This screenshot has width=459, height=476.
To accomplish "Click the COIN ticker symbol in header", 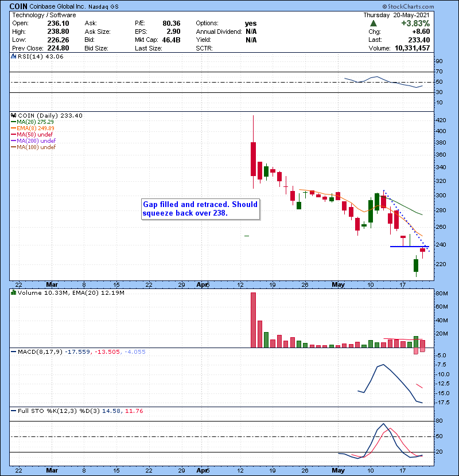I will point(18,6).
